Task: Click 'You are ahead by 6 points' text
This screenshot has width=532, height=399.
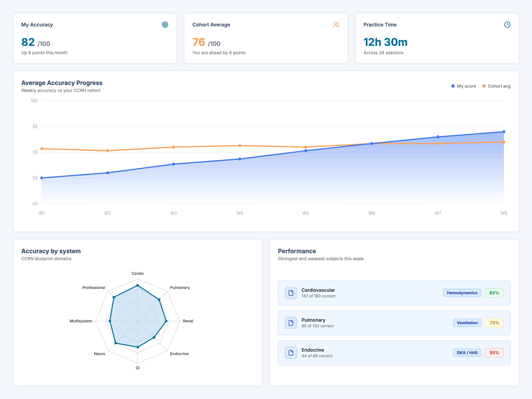Action: [x=219, y=53]
